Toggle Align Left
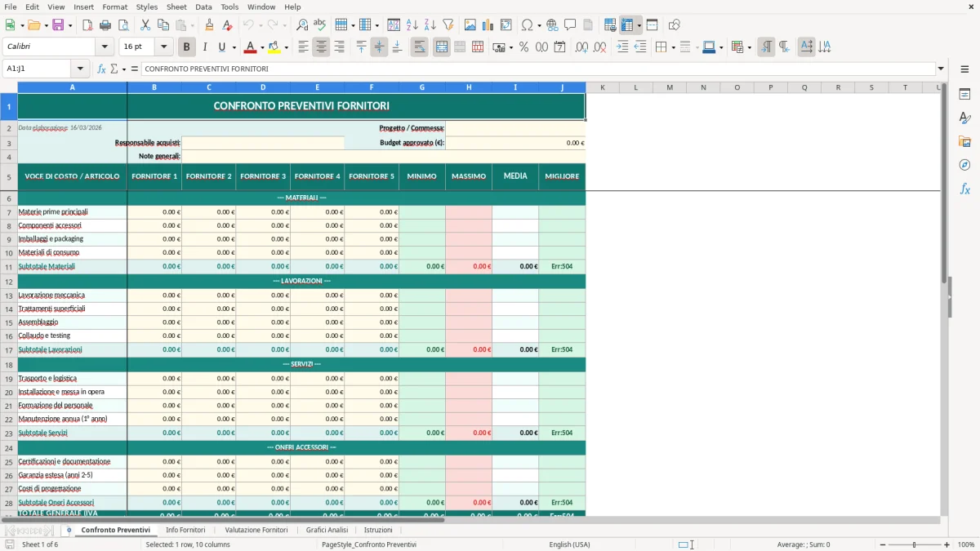Screen dimensions: 980x551 [x=303, y=47]
